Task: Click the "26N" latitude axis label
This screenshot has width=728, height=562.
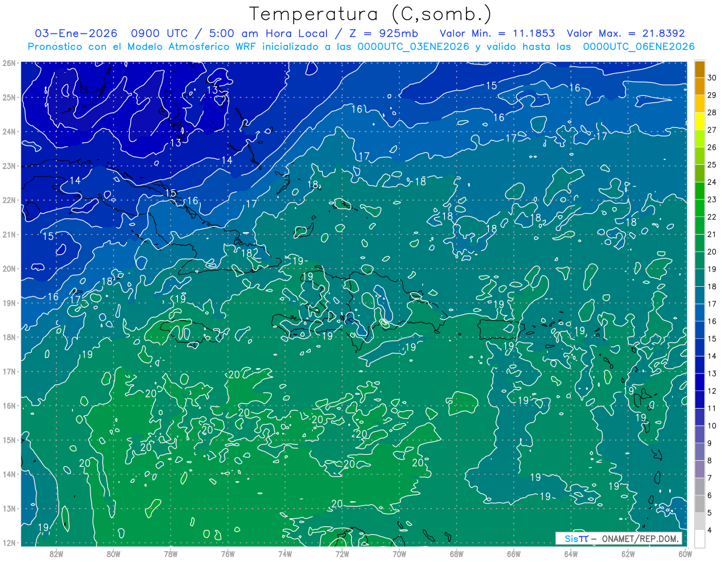Action: tap(8, 63)
